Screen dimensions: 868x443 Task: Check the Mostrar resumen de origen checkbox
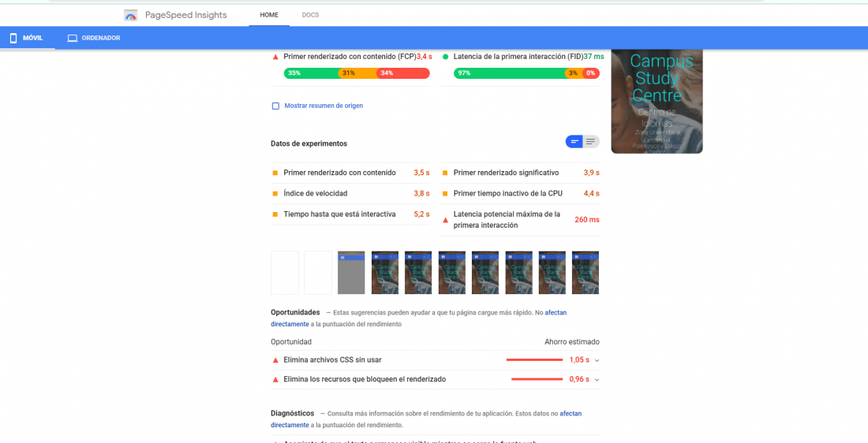tap(275, 106)
